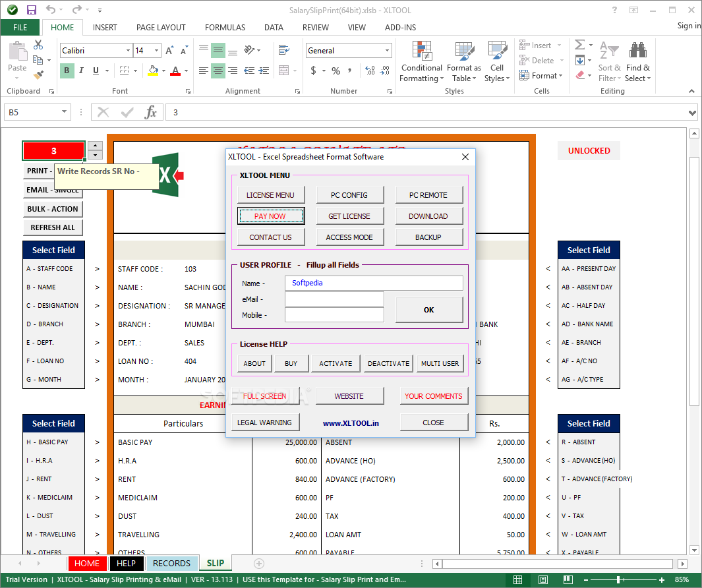702x588 pixels.
Task: Open Fill Color dropdown arrow
Action: pyautogui.click(x=163, y=71)
